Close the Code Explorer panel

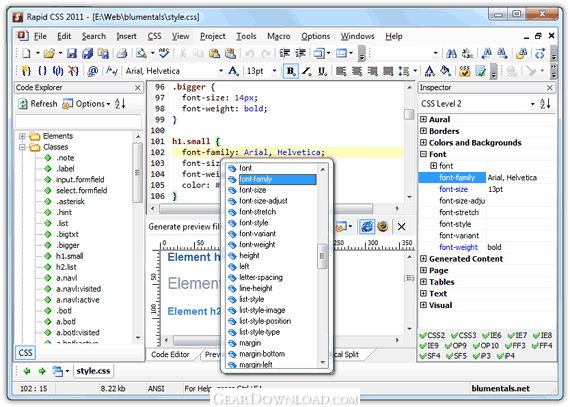coord(138,88)
